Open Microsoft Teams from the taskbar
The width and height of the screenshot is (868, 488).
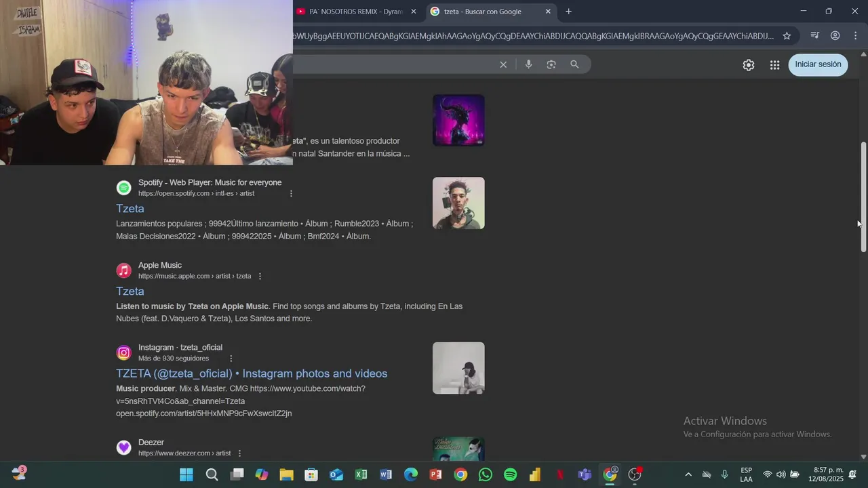pyautogui.click(x=585, y=474)
